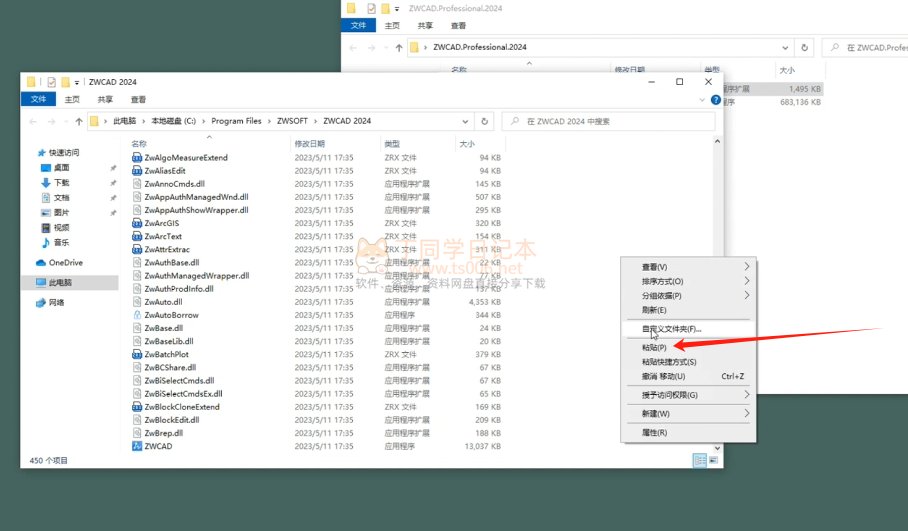Open the Downloads (下载) quick access folder
Image resolution: width=908 pixels, height=531 pixels.
pyautogui.click(x=61, y=183)
